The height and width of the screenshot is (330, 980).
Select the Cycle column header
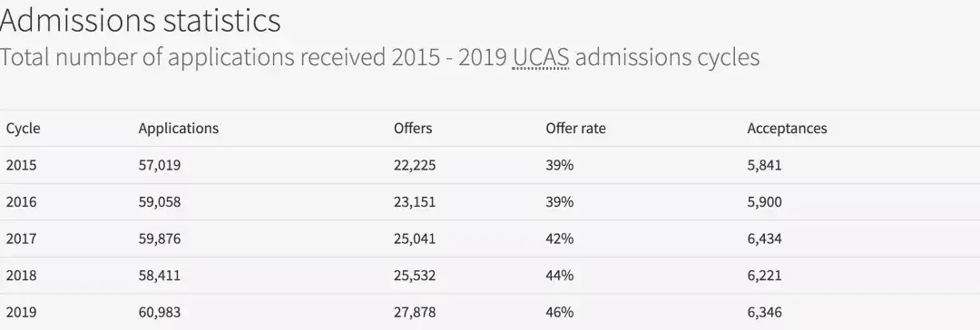point(23,128)
